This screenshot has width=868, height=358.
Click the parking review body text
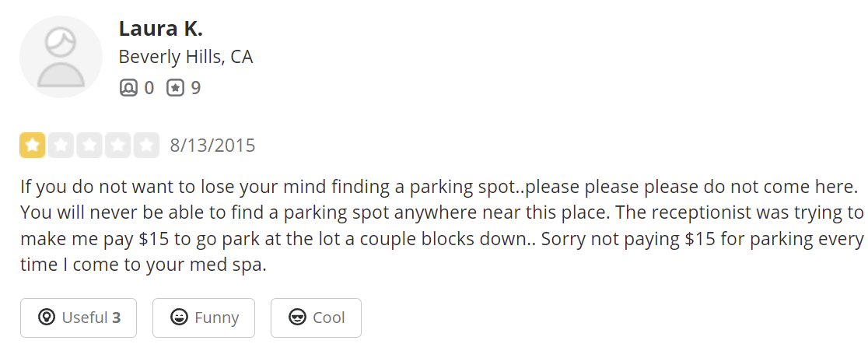tap(436, 226)
